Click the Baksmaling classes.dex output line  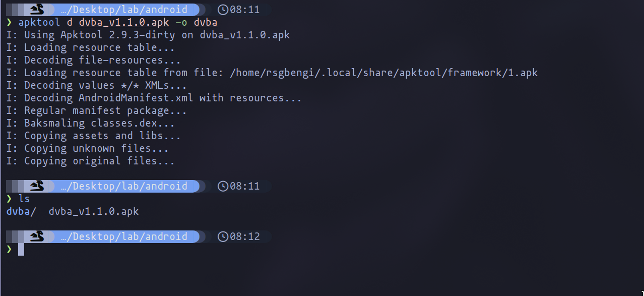(99, 123)
